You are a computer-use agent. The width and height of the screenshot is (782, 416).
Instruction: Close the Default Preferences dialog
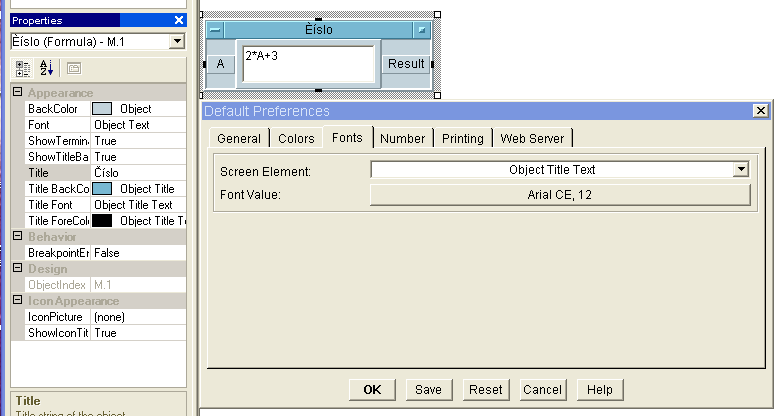coord(761,111)
